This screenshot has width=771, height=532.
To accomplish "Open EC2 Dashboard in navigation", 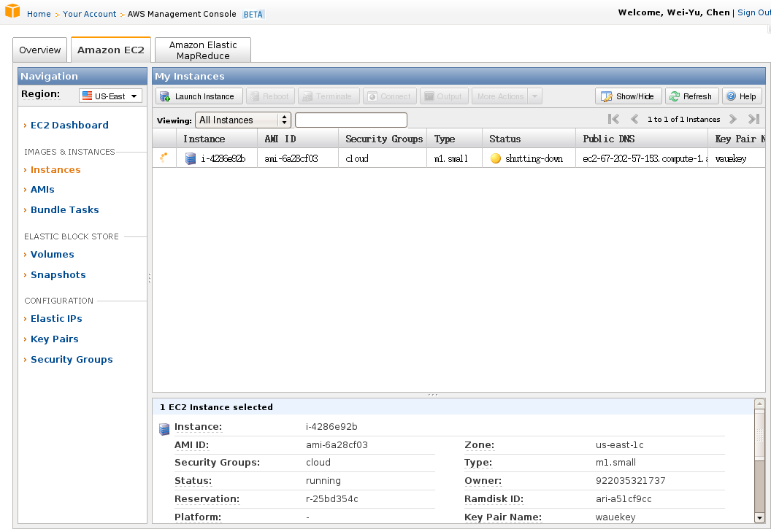I will click(69, 125).
